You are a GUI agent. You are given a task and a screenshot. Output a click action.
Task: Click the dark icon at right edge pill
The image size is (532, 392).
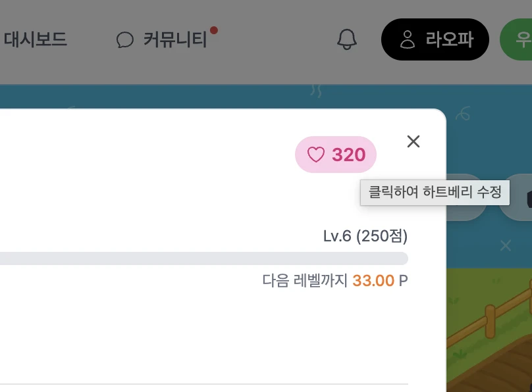click(529, 199)
